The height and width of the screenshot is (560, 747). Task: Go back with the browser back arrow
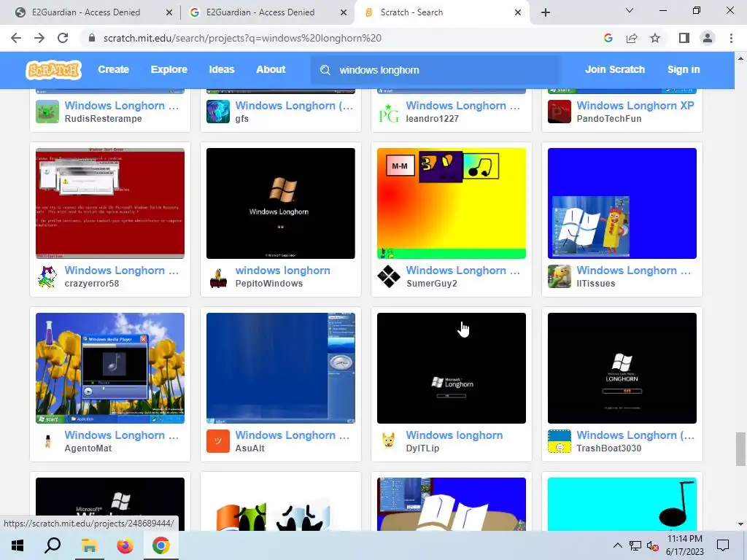16,38
